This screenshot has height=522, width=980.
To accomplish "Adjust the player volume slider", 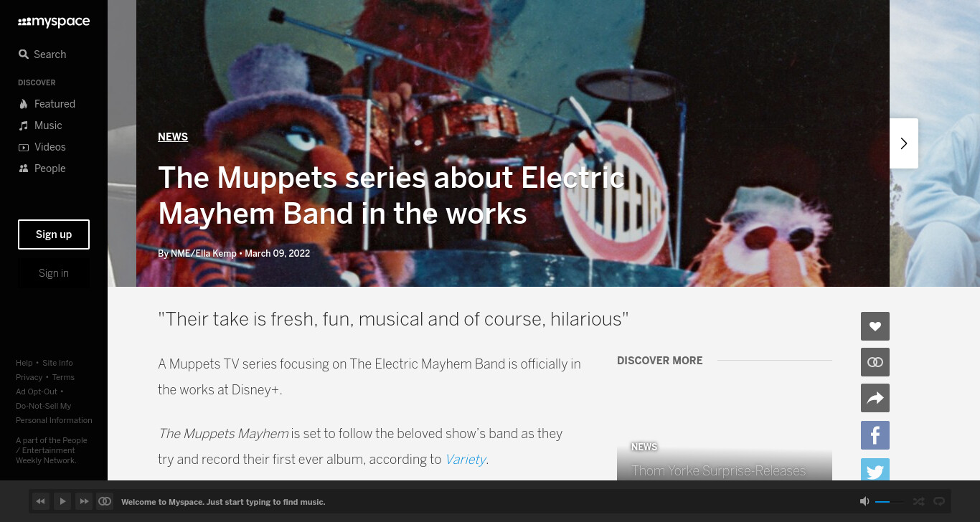I will (x=889, y=502).
